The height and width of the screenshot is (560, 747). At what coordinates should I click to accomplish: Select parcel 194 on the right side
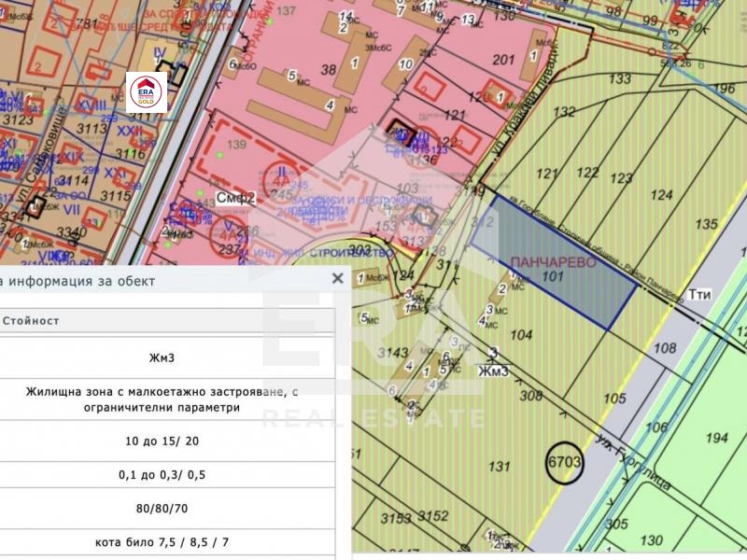point(716,439)
